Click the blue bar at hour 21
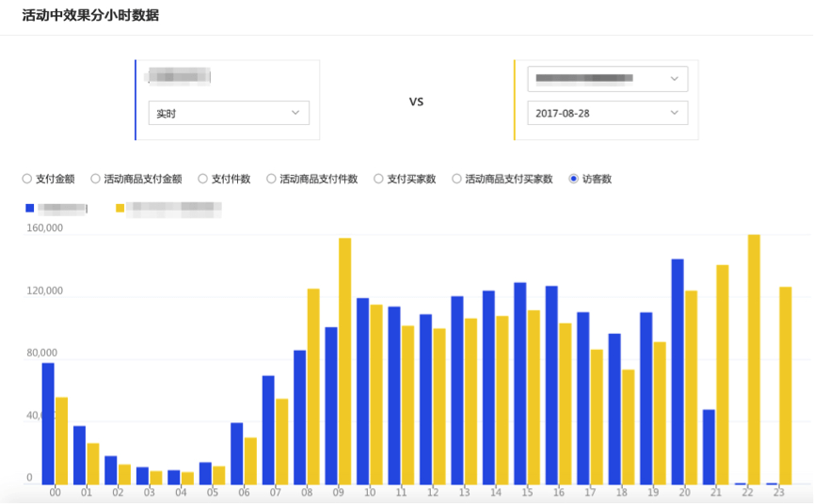 [710, 447]
